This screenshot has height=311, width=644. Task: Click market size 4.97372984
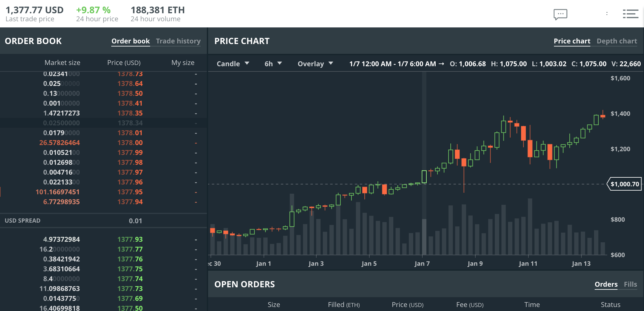click(61, 239)
